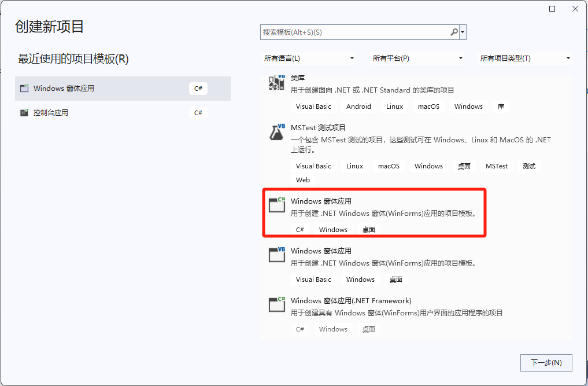Click the 桌面 tag under VB Windows 窗体应用

[395, 280]
